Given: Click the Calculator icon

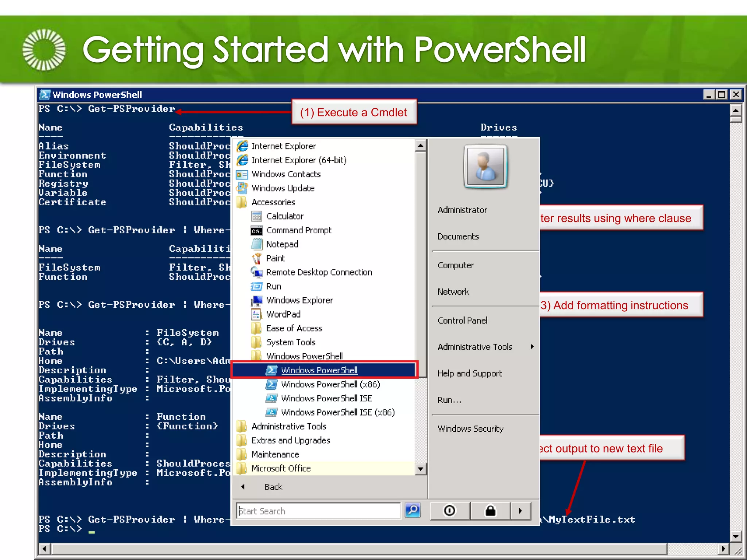Looking at the screenshot, I should click(x=257, y=216).
